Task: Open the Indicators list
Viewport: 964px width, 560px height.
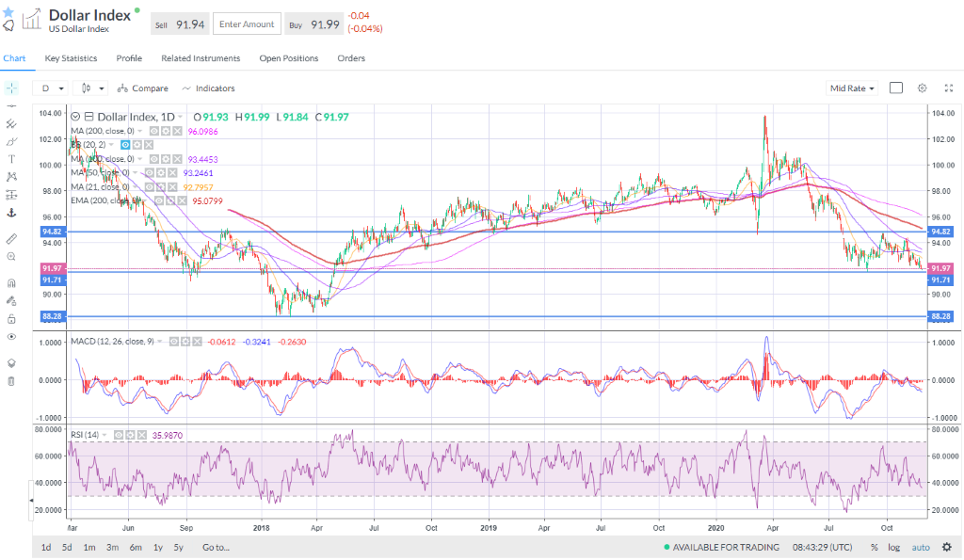Action: (x=208, y=88)
